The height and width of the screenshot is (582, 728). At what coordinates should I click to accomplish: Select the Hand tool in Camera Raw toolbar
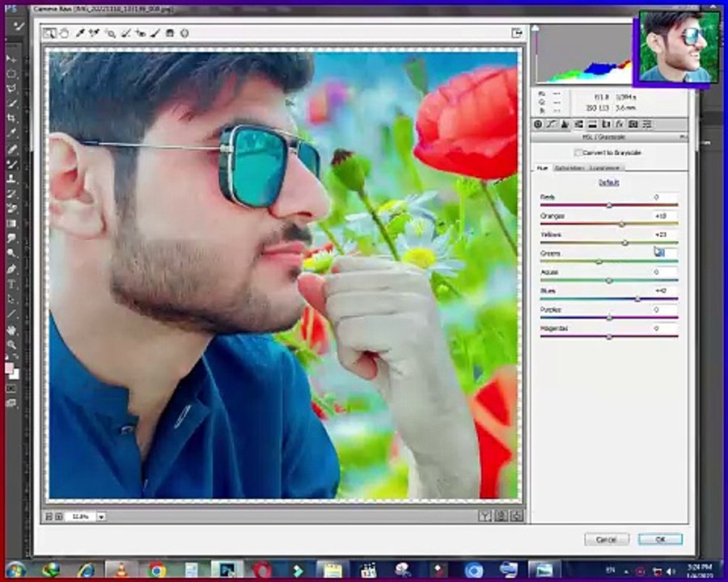tap(64, 33)
